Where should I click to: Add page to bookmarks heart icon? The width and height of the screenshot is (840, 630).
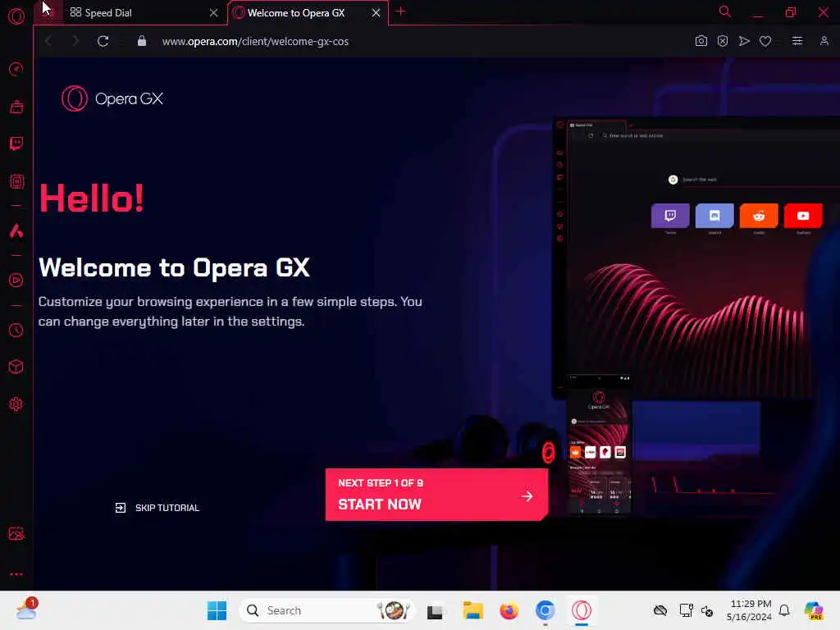pyautogui.click(x=765, y=41)
